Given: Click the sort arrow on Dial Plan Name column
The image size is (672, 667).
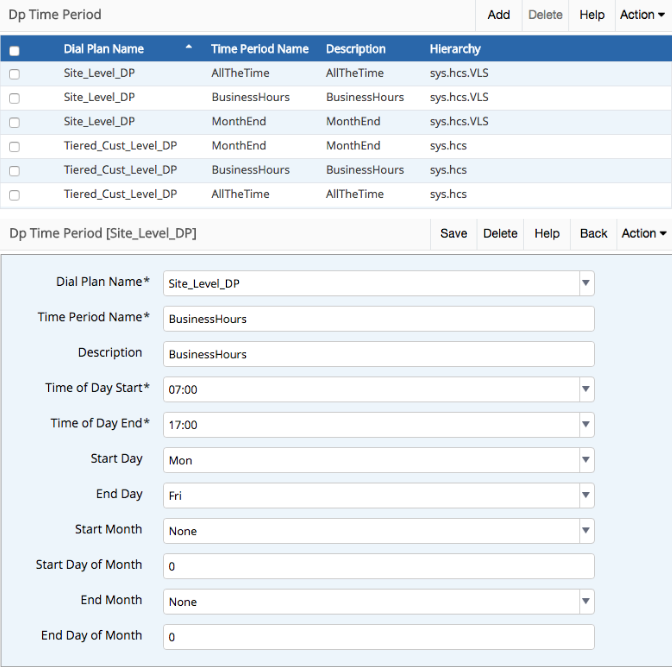Looking at the screenshot, I should [189, 48].
